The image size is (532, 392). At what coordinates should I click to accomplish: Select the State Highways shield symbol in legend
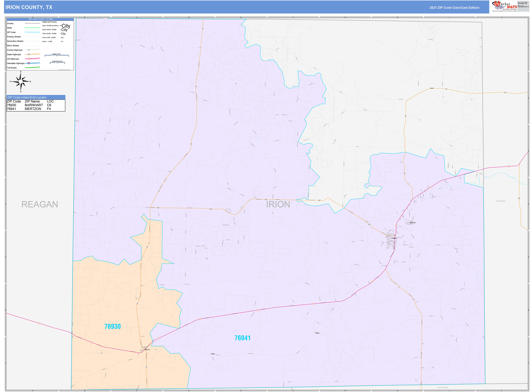(29, 55)
